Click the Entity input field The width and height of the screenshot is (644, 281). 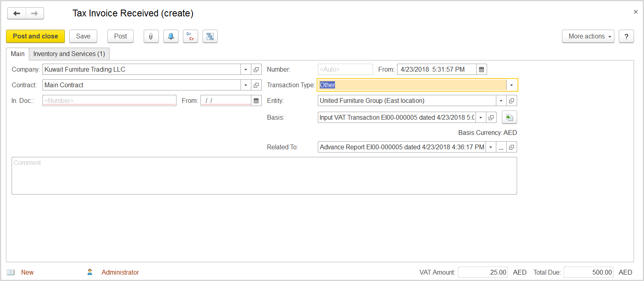(407, 100)
